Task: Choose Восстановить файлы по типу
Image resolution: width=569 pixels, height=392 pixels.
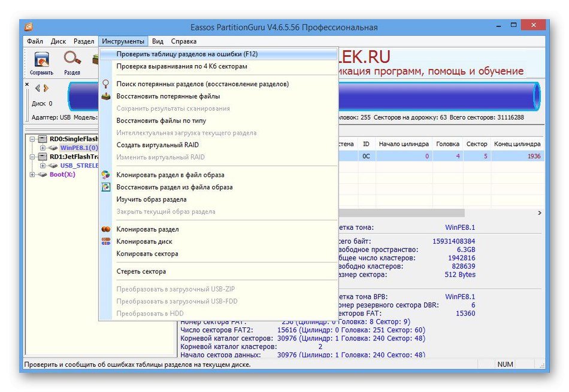Action: (219, 121)
